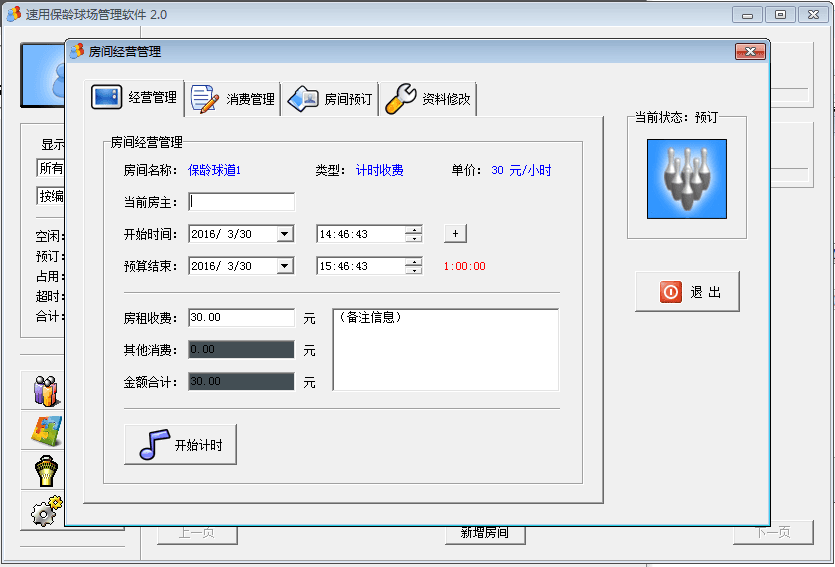Click the 开始计时 music note button
Viewport: 835px width, 567px height.
[180, 445]
